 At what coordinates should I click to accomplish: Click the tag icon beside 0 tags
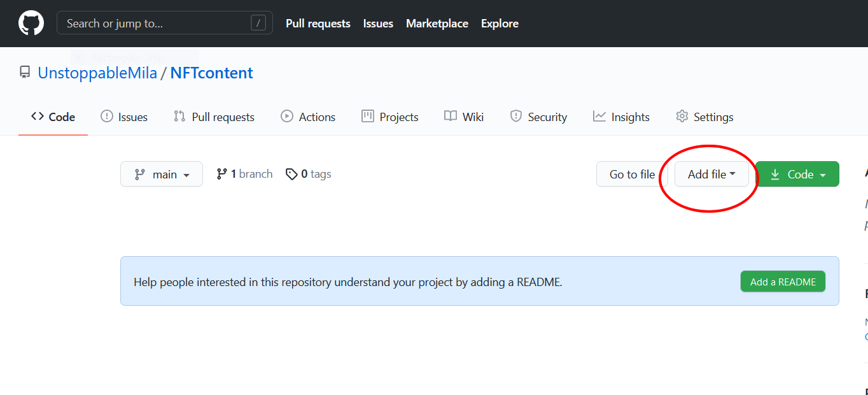point(291,175)
